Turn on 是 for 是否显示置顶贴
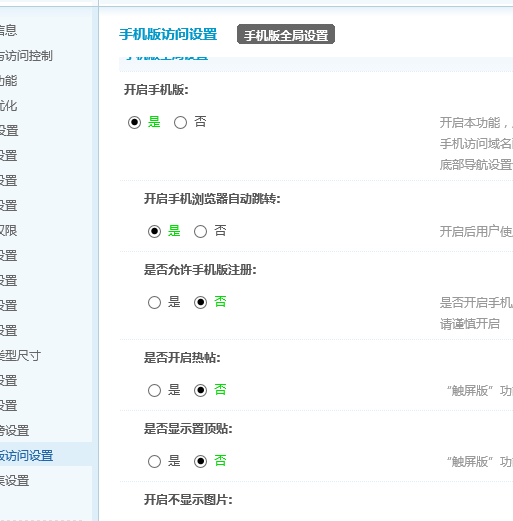 pyautogui.click(x=154, y=461)
